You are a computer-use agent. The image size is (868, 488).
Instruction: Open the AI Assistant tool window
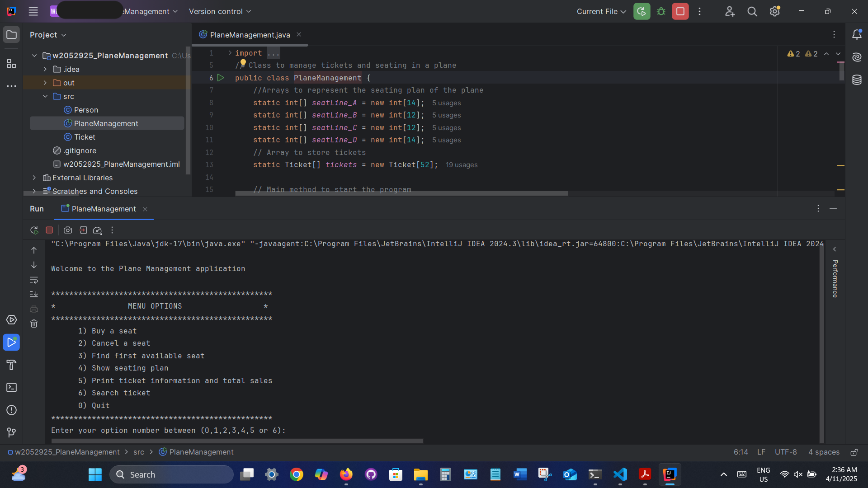click(857, 57)
